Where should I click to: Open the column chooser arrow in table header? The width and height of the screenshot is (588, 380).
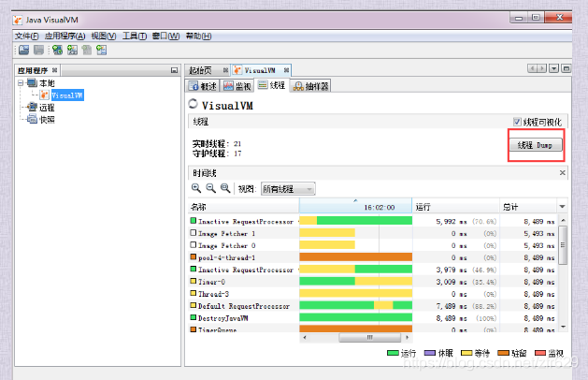[562, 207]
